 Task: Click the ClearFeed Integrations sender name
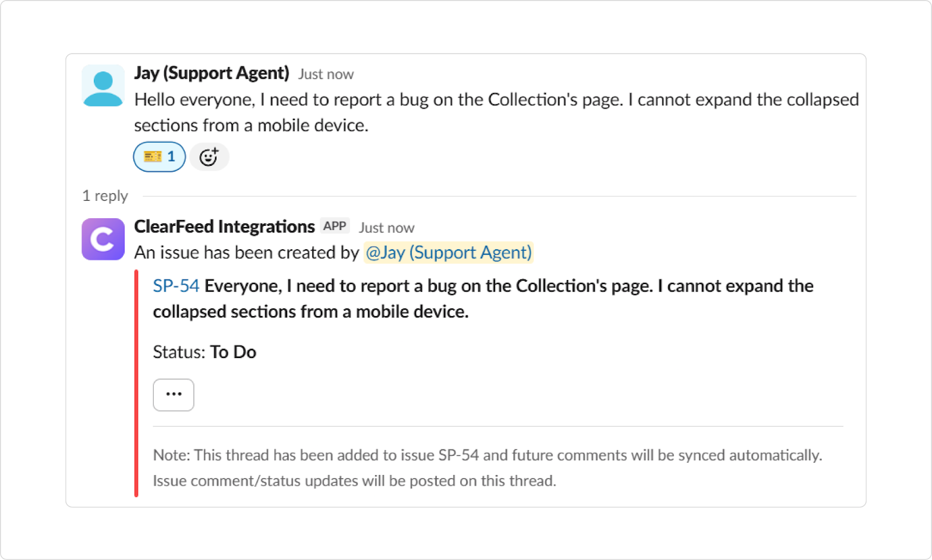224,226
